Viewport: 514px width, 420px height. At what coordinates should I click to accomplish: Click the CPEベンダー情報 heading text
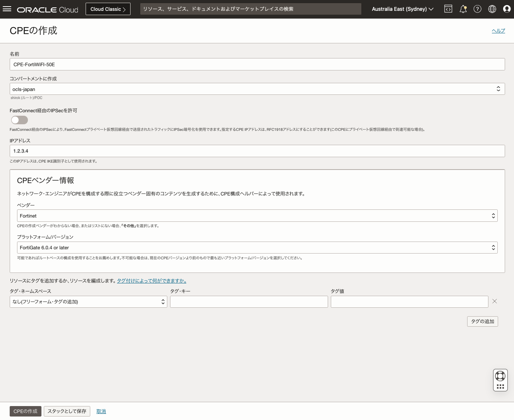pos(46,180)
